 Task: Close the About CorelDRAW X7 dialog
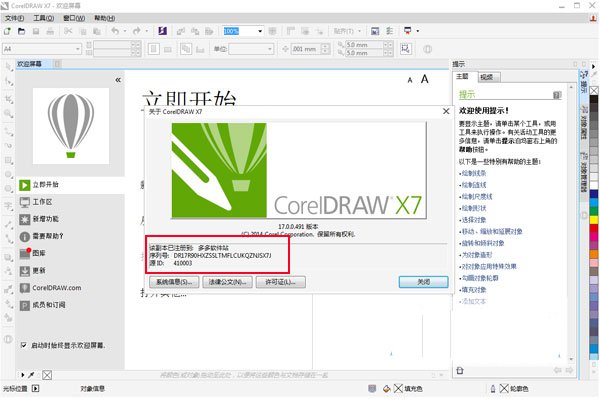(x=446, y=111)
